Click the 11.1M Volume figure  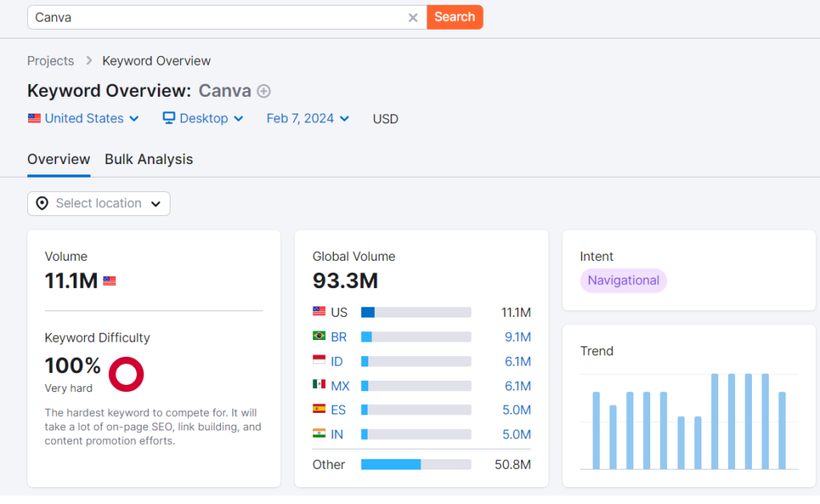click(71, 281)
